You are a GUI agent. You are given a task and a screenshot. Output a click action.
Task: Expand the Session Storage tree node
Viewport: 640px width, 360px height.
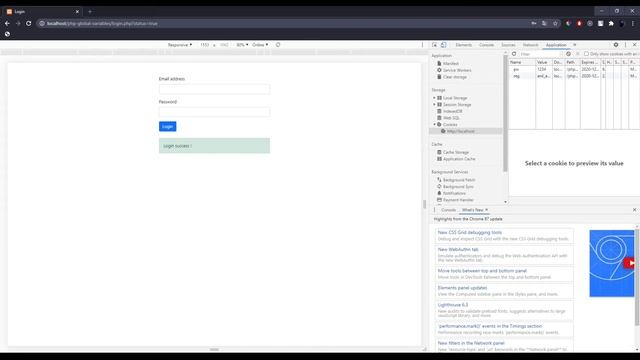coord(434,104)
